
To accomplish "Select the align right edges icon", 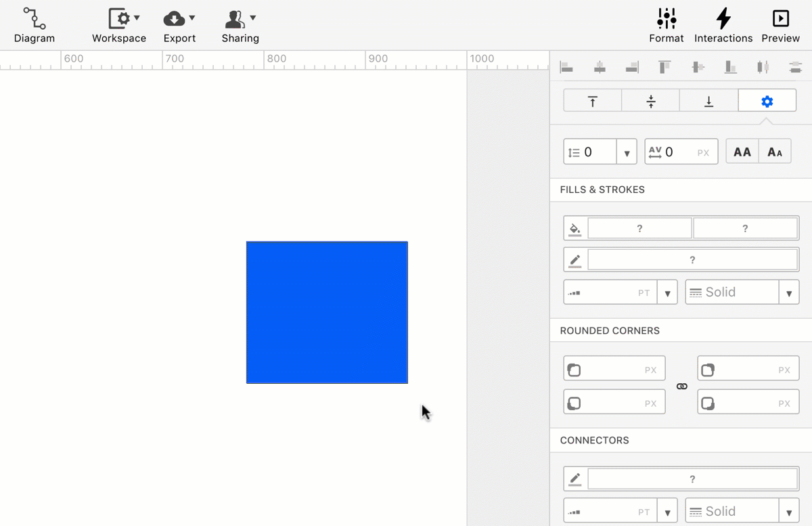I will click(631, 67).
